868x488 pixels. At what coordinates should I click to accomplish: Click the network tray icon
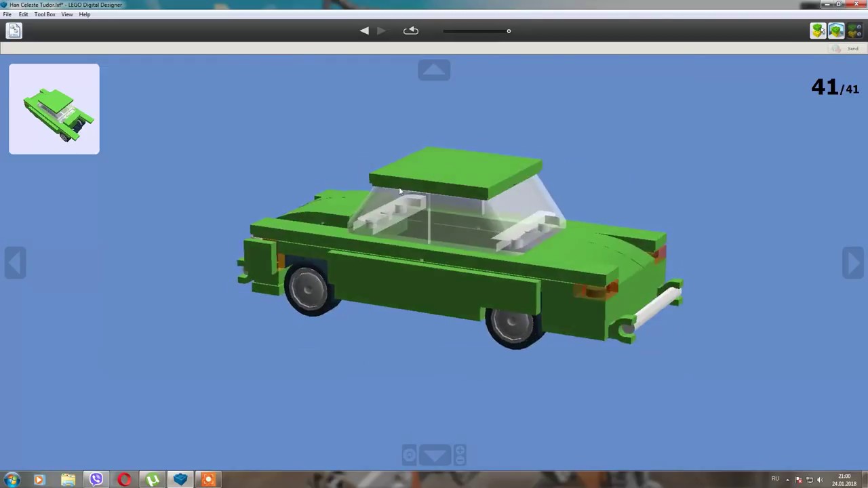pos(809,480)
